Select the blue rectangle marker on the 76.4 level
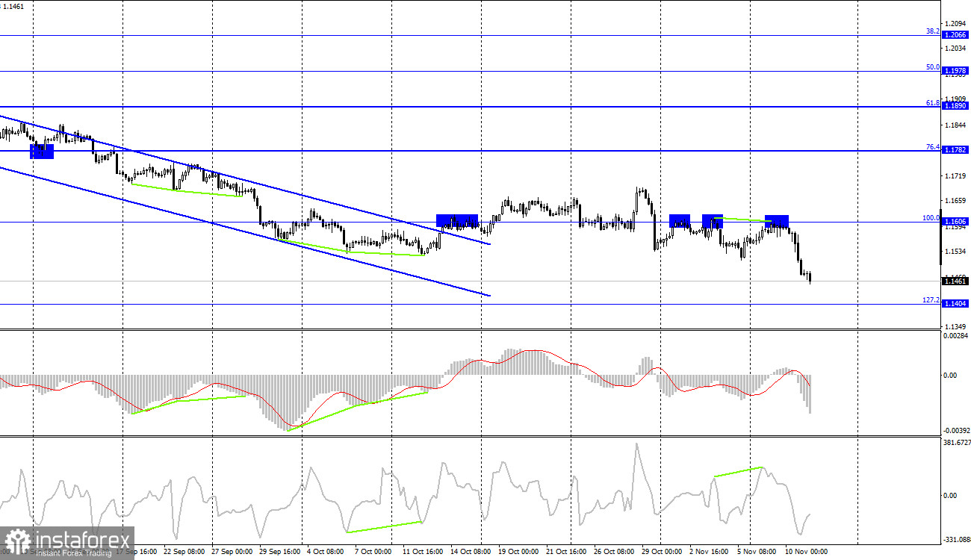The image size is (971, 560). [42, 152]
